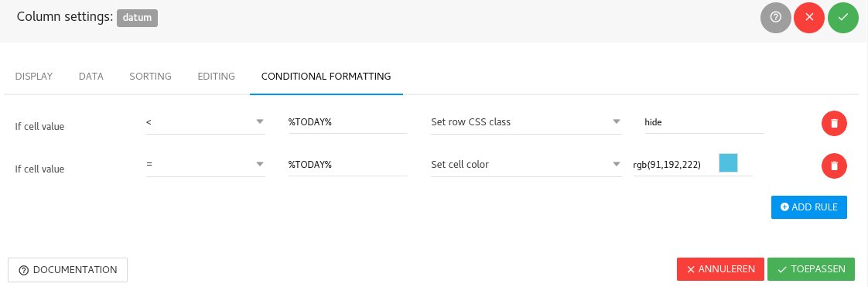Open the EDITING tab
868x287 pixels.
[x=217, y=77]
